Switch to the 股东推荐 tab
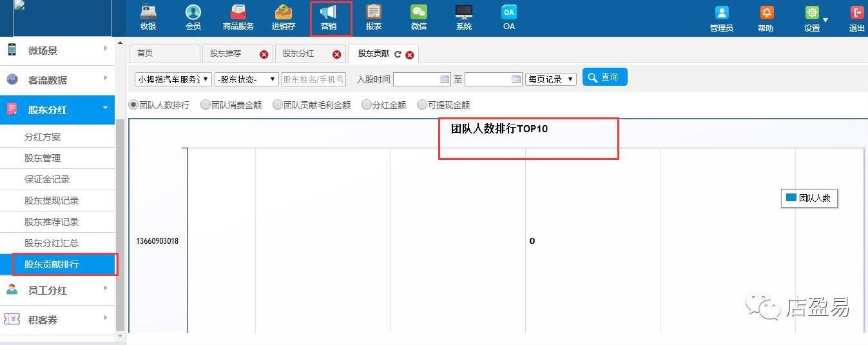This screenshot has height=345, width=868. (x=226, y=54)
